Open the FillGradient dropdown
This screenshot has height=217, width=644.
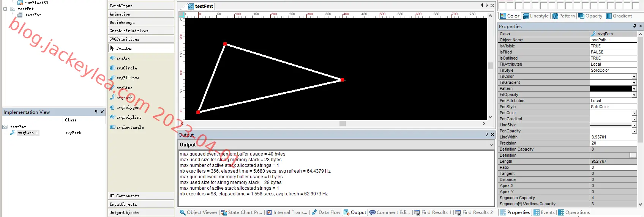pyautogui.click(x=634, y=83)
